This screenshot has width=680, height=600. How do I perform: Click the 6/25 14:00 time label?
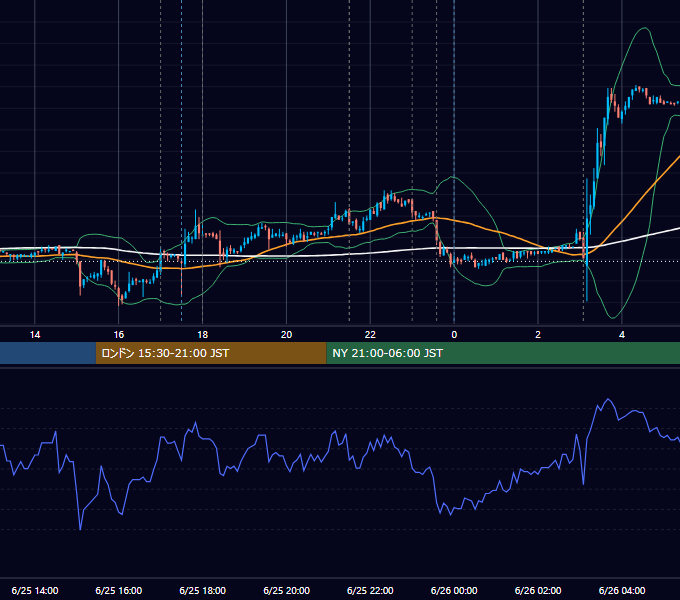35,590
